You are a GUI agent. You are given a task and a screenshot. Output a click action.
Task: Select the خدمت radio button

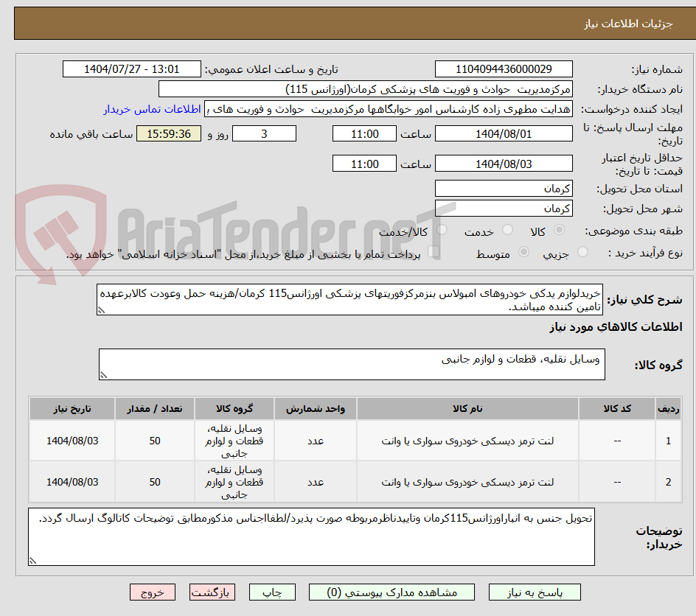pos(508,231)
